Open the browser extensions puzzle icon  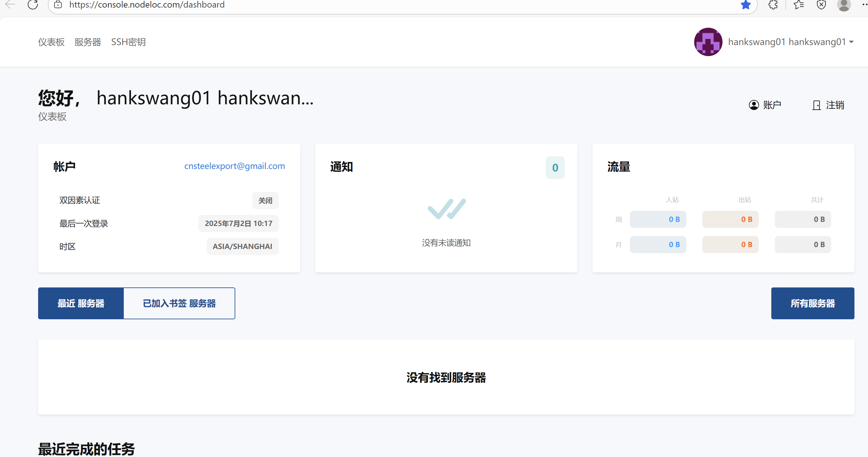[x=773, y=5]
